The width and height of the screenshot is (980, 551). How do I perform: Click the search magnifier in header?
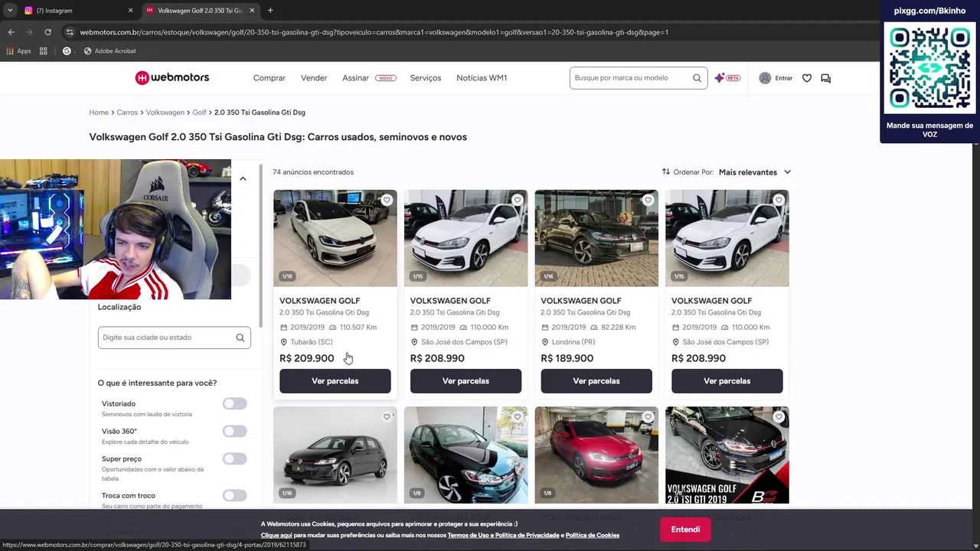click(x=697, y=78)
